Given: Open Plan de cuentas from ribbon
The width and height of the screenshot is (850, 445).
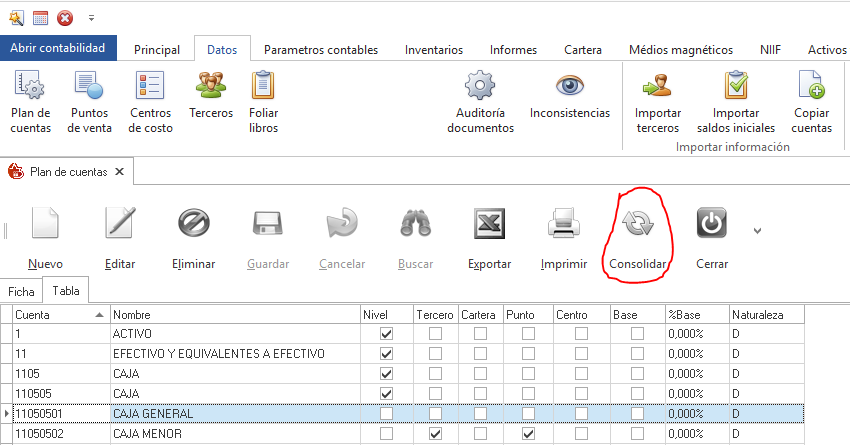Looking at the screenshot, I should pos(30,102).
